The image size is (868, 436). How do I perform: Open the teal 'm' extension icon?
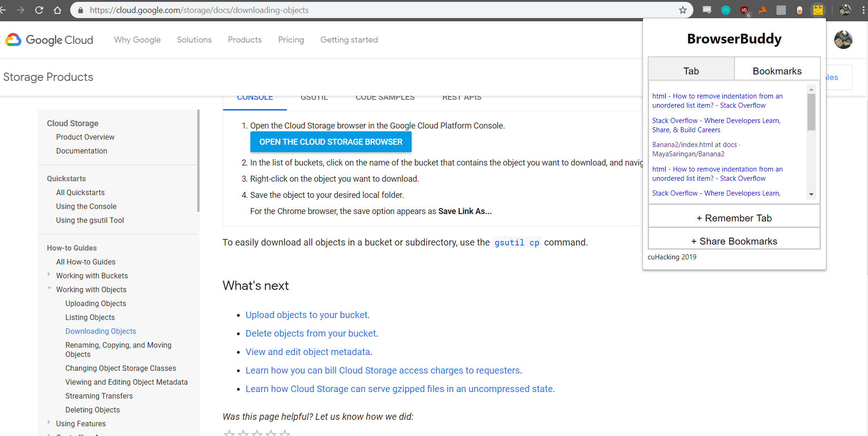(x=726, y=10)
